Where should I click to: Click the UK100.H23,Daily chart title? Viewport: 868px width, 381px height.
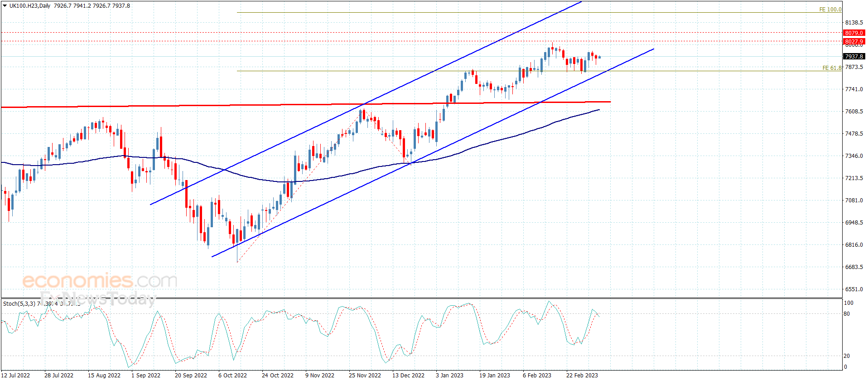[30, 6]
